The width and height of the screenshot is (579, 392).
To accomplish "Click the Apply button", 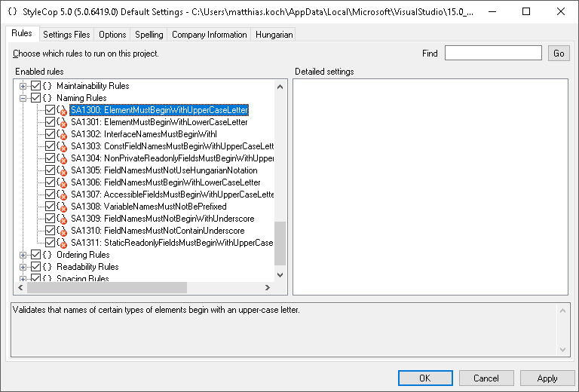I will (x=547, y=378).
